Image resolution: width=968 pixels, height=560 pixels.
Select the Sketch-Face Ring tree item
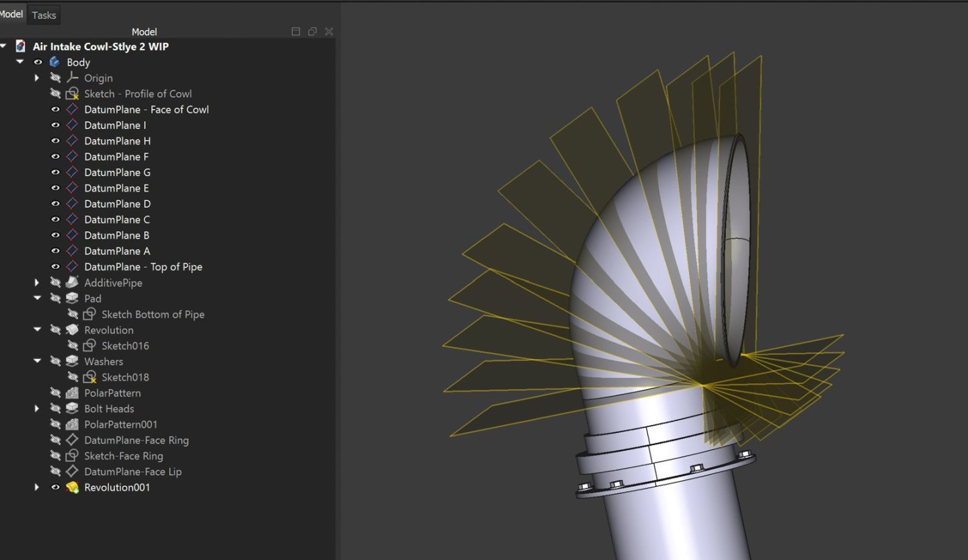click(124, 456)
